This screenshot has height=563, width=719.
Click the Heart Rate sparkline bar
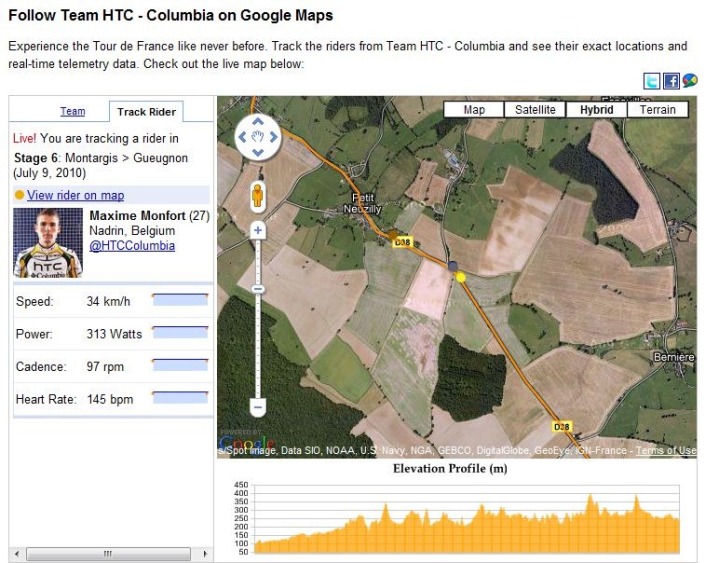coord(180,397)
